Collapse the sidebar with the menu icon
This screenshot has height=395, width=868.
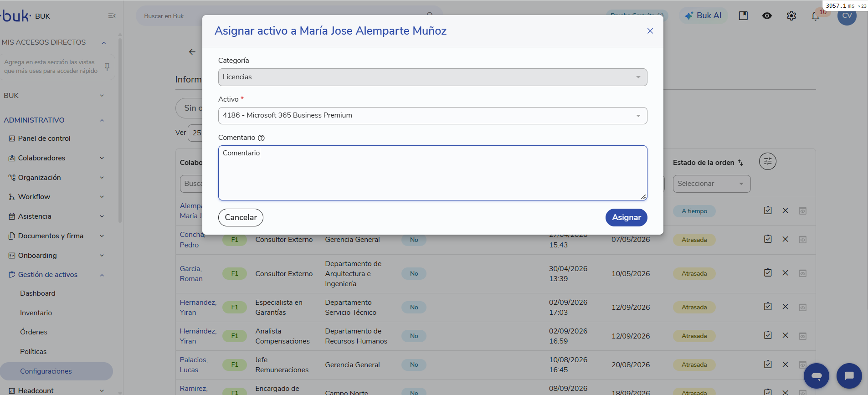click(112, 16)
